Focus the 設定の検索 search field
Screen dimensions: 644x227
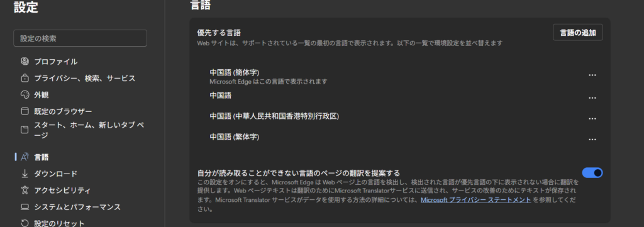[80, 38]
